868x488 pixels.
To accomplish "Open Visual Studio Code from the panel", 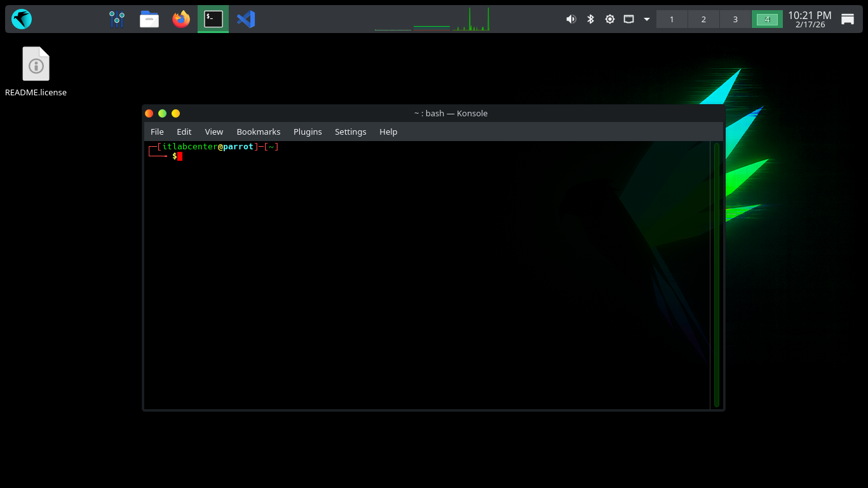I will click(x=246, y=19).
